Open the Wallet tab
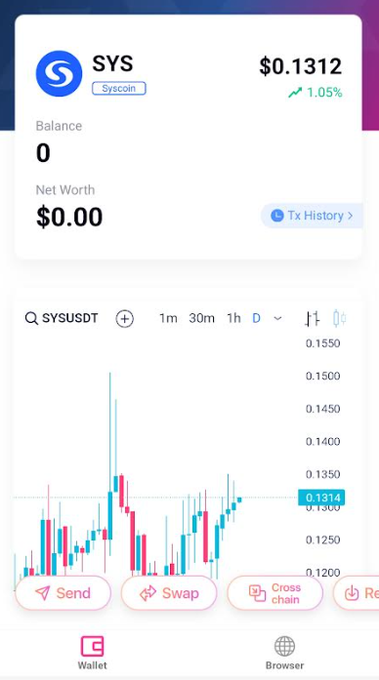 pos(92,652)
